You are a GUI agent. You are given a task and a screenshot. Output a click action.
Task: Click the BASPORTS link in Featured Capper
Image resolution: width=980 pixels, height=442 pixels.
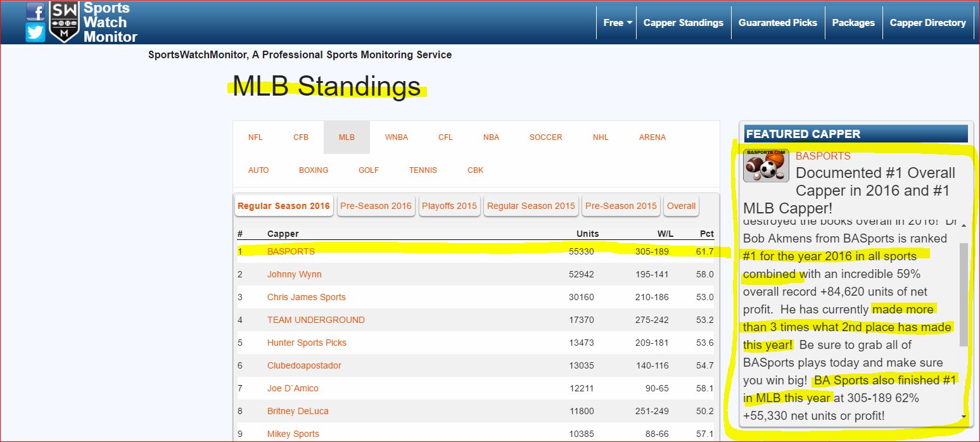click(823, 156)
